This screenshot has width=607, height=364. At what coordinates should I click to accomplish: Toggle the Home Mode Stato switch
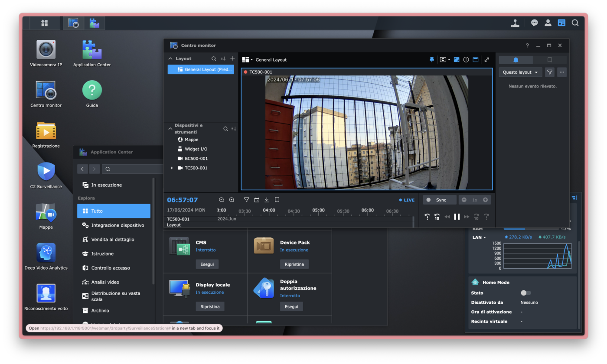click(525, 293)
